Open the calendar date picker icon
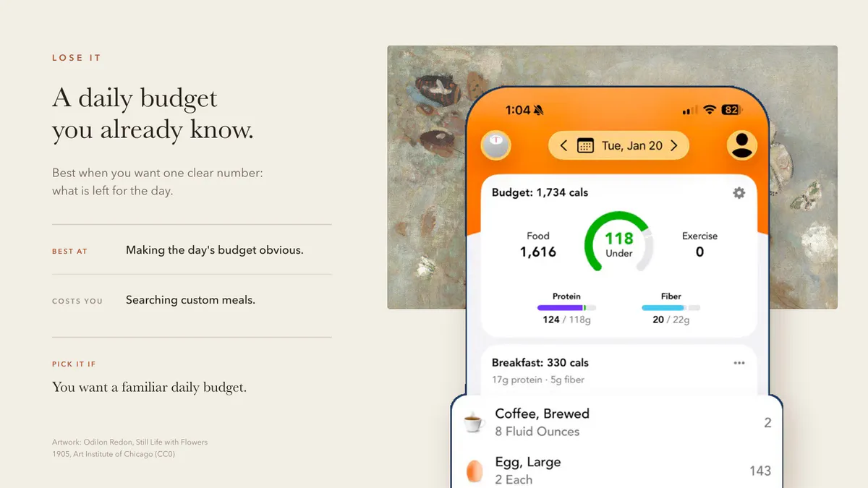This screenshot has width=868, height=488. click(x=585, y=146)
